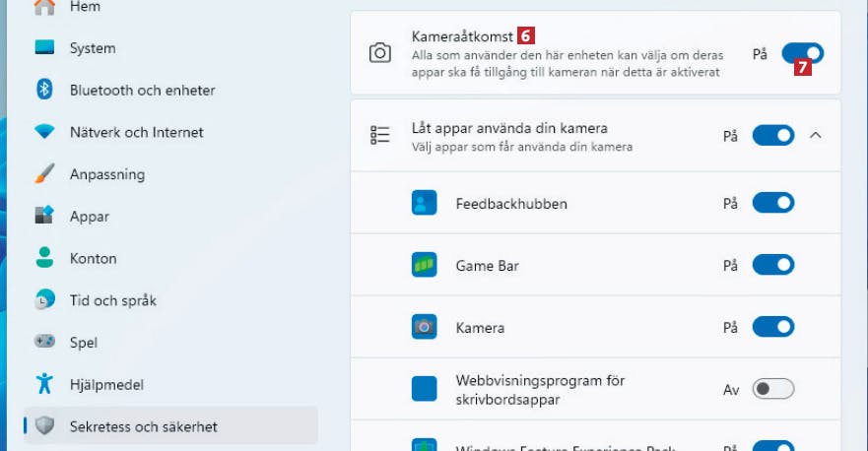Viewport: 868px width, 451px height.
Task: Click the Nätverk och Internet wifi icon
Action: (44, 132)
